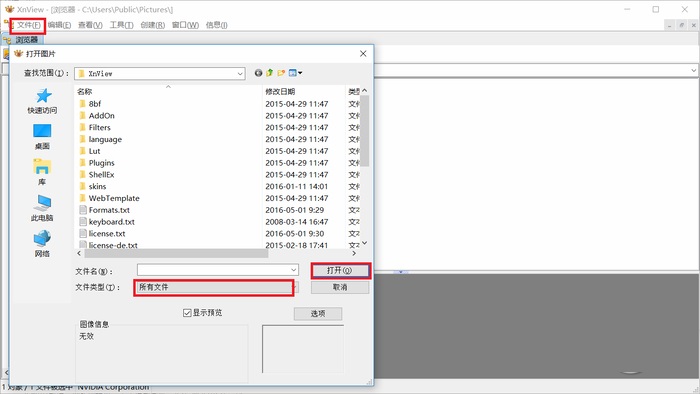Create new folder icon in dialog toolbar
The width and height of the screenshot is (700, 394).
[x=281, y=73]
